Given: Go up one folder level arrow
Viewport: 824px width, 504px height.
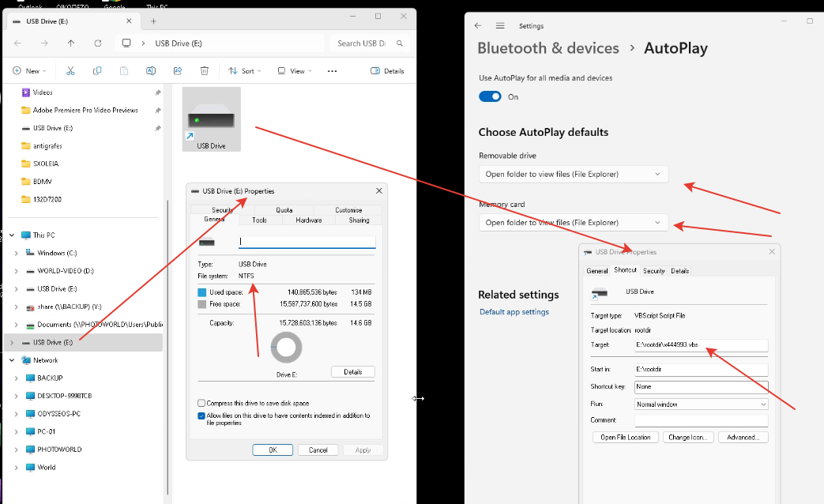Looking at the screenshot, I should click(71, 43).
